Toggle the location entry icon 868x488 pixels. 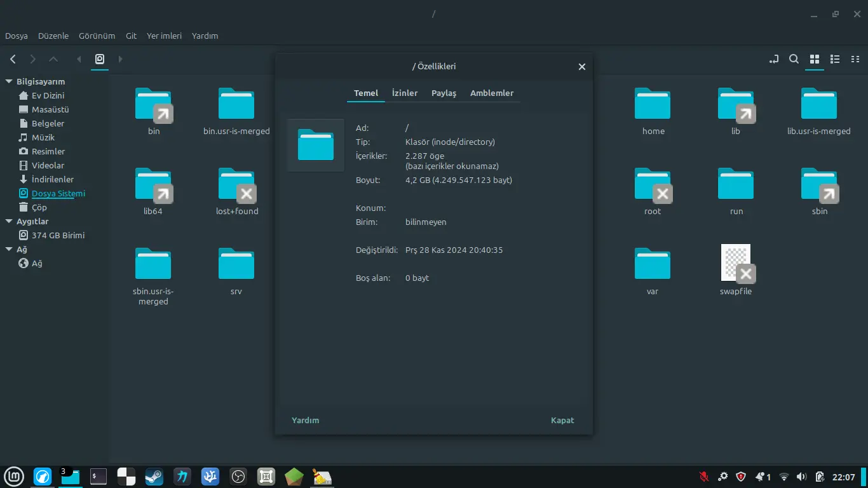(x=773, y=59)
